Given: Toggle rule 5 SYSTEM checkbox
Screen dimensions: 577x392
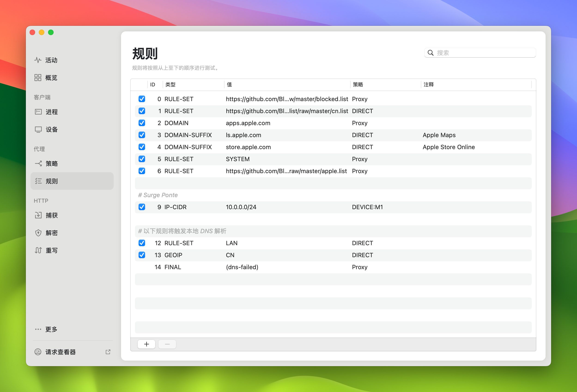Looking at the screenshot, I should 142,159.
